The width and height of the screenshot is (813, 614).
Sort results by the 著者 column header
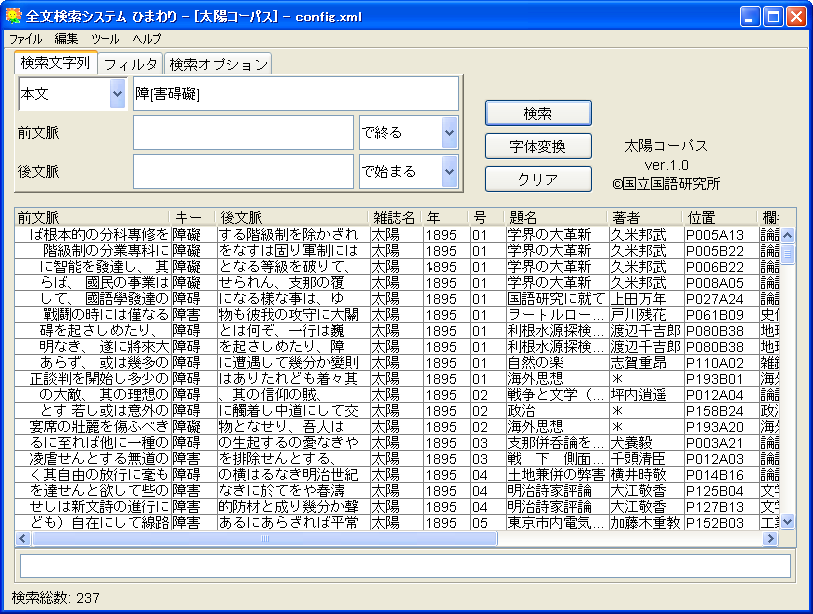tap(645, 217)
